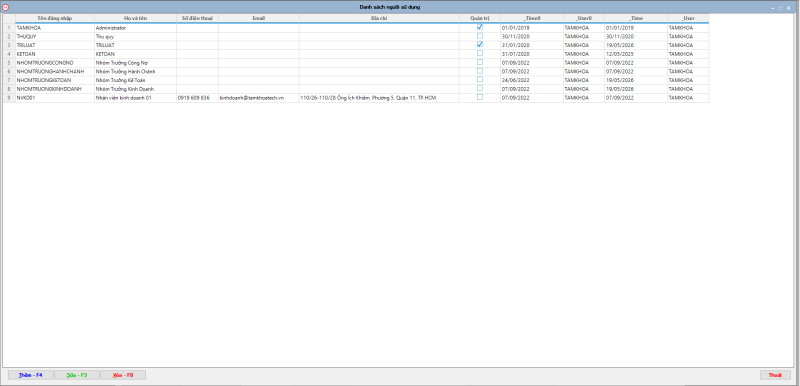Viewport: 800px width, 386px height.
Task: Click phone number cell 0919 609 836
Action: point(197,98)
